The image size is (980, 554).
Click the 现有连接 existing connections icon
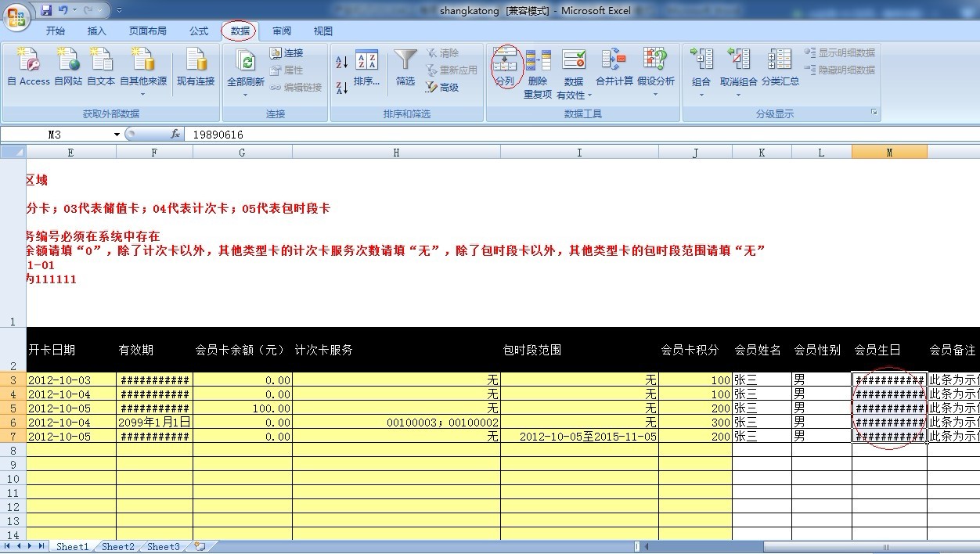pyautogui.click(x=195, y=61)
